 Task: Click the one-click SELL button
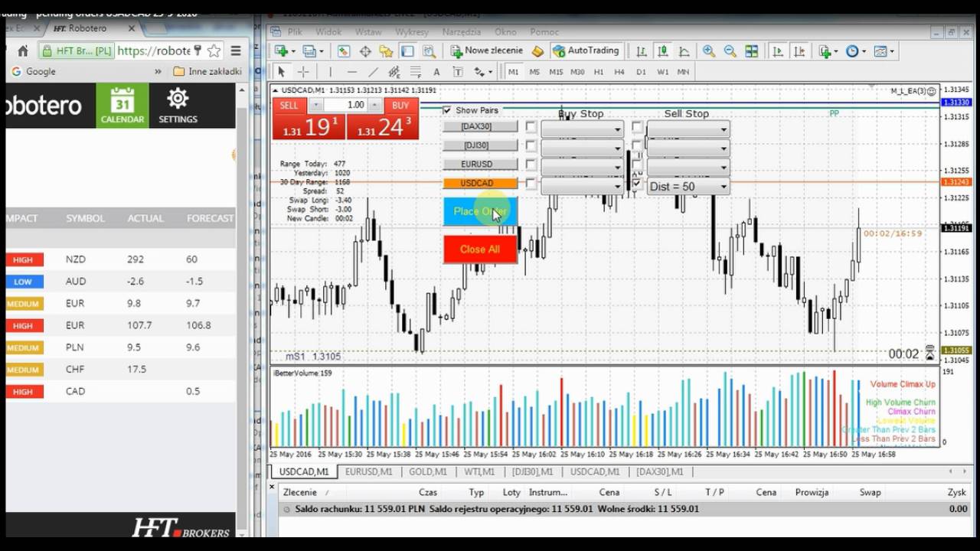[x=289, y=106]
